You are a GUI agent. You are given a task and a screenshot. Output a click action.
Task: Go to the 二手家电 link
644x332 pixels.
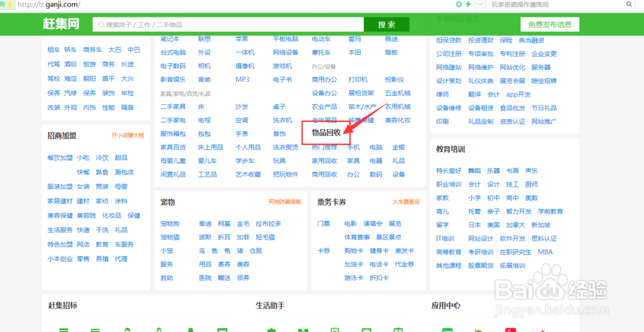173,120
